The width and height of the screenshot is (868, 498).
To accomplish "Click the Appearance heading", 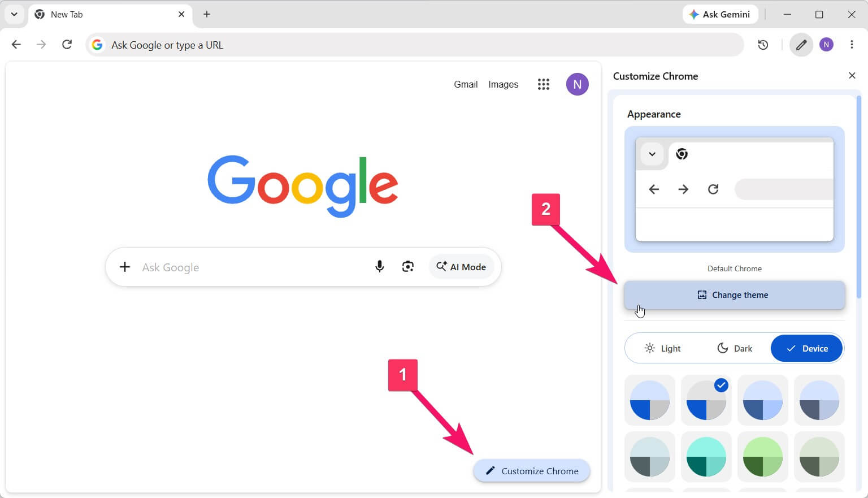I will tap(654, 114).
